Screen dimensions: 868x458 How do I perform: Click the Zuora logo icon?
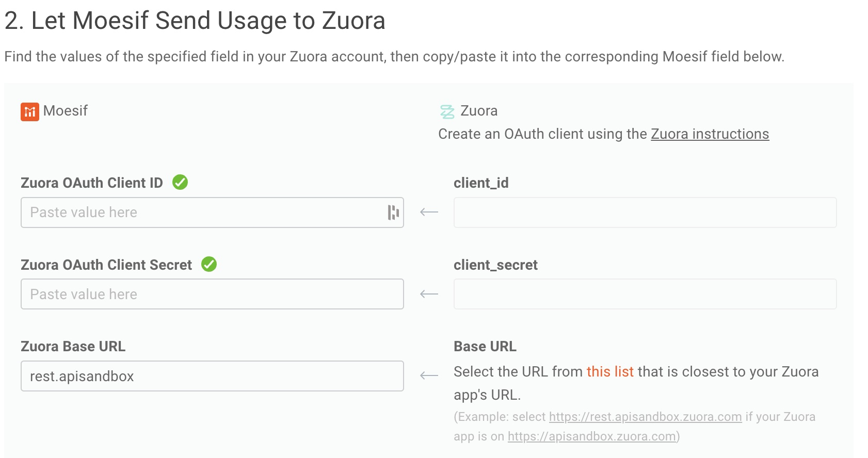click(447, 111)
